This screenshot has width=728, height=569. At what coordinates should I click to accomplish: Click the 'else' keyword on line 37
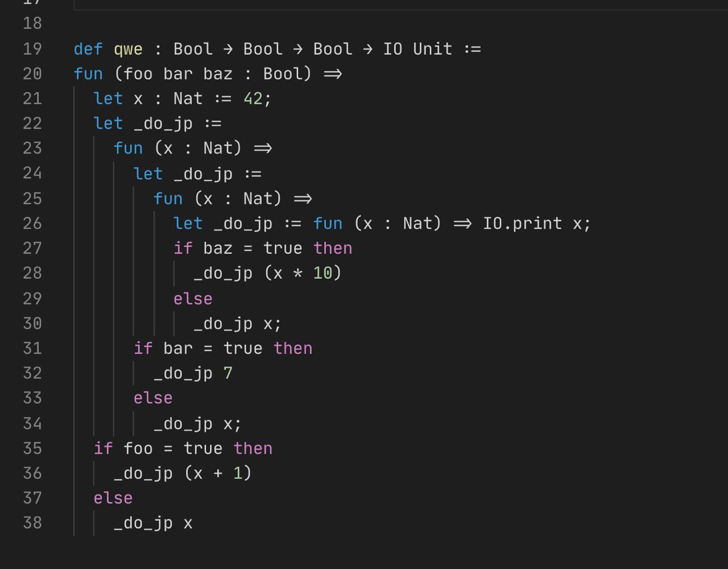click(x=113, y=498)
